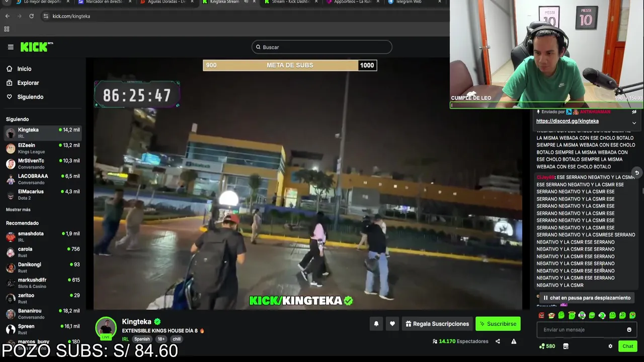Open carola recommended channel
The image size is (644, 362).
pyautogui.click(x=43, y=252)
